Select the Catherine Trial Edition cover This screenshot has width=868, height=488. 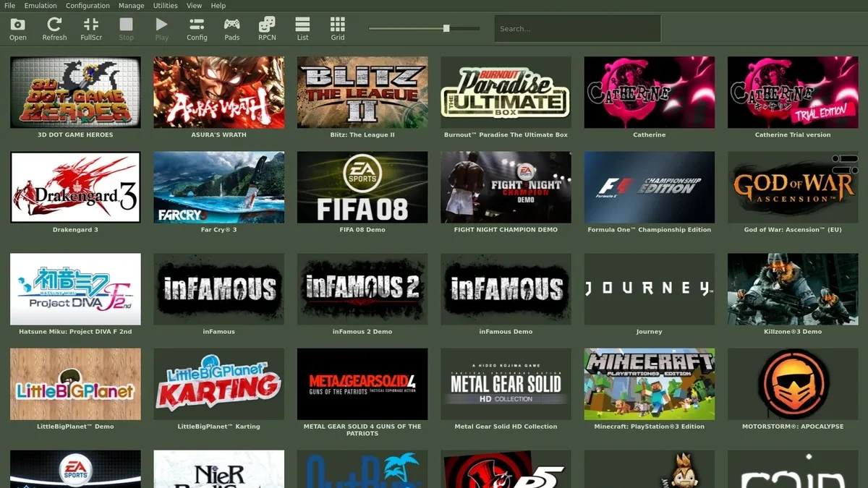pos(793,93)
